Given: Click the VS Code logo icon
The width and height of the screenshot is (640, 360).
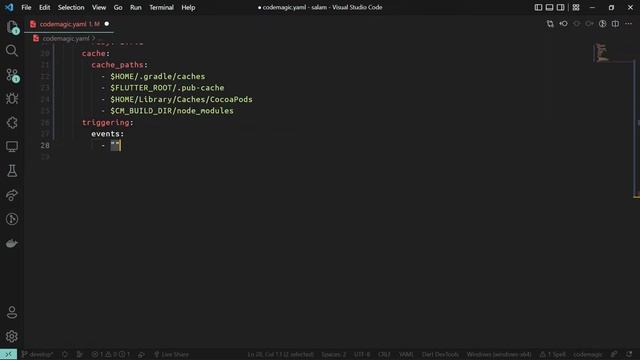Looking at the screenshot, I should click(9, 7).
